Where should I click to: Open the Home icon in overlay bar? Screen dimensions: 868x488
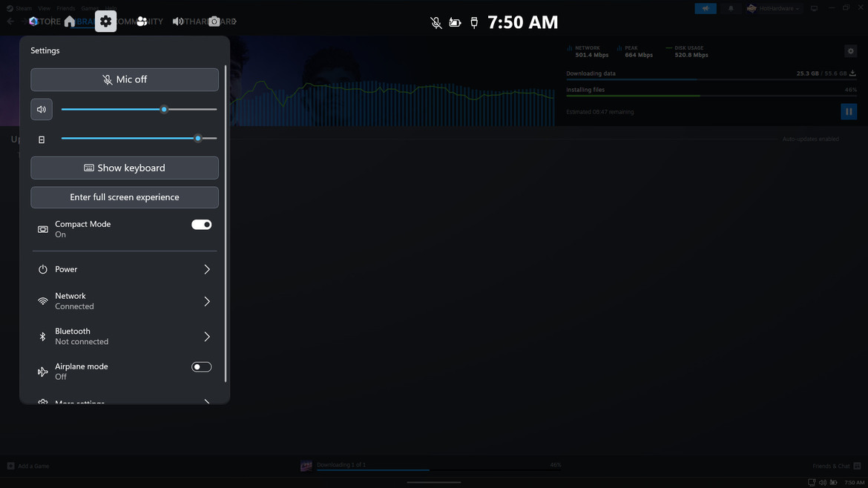(x=70, y=22)
